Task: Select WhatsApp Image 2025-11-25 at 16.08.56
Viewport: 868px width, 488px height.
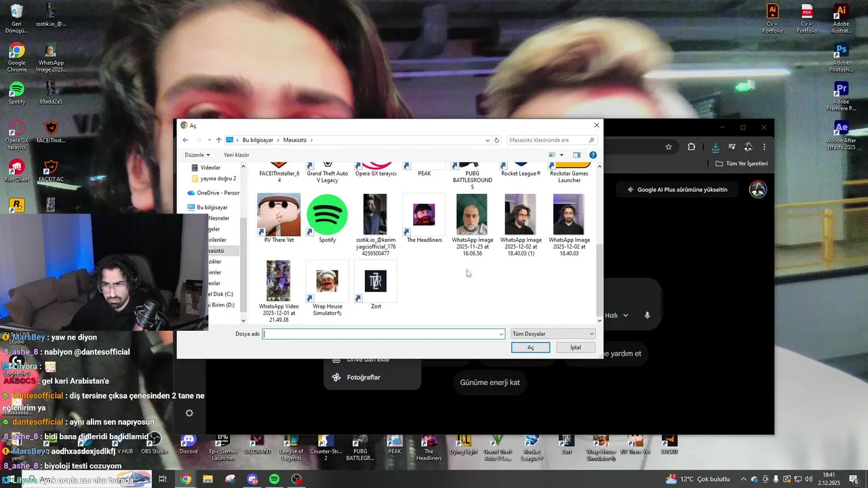Action: click(x=472, y=224)
